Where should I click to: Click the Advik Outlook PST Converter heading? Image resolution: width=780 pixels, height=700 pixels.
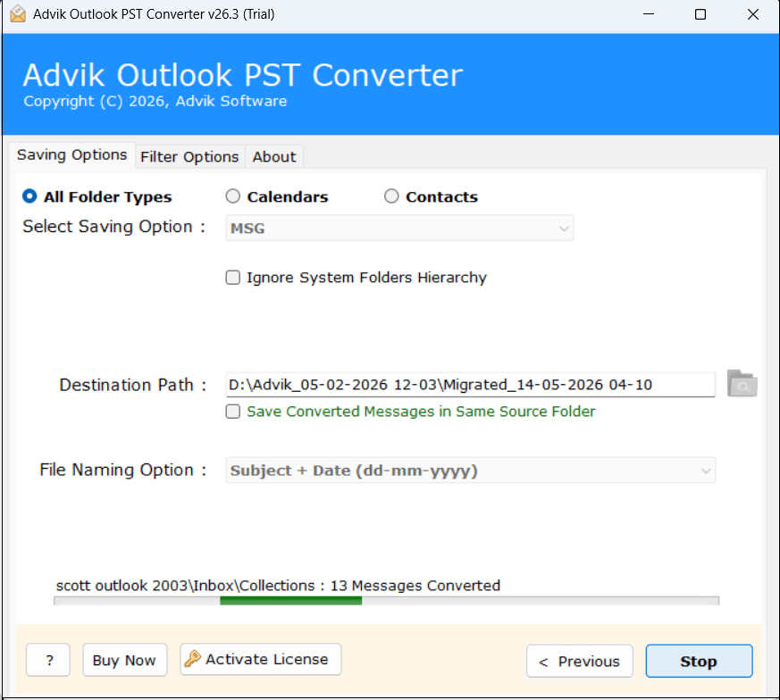[x=243, y=75]
